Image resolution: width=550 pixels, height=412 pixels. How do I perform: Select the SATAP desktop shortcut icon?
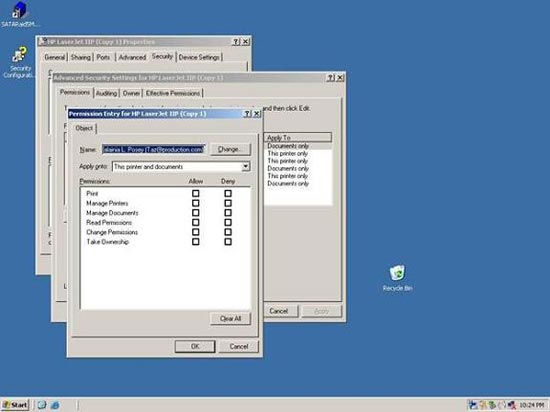coord(19,14)
